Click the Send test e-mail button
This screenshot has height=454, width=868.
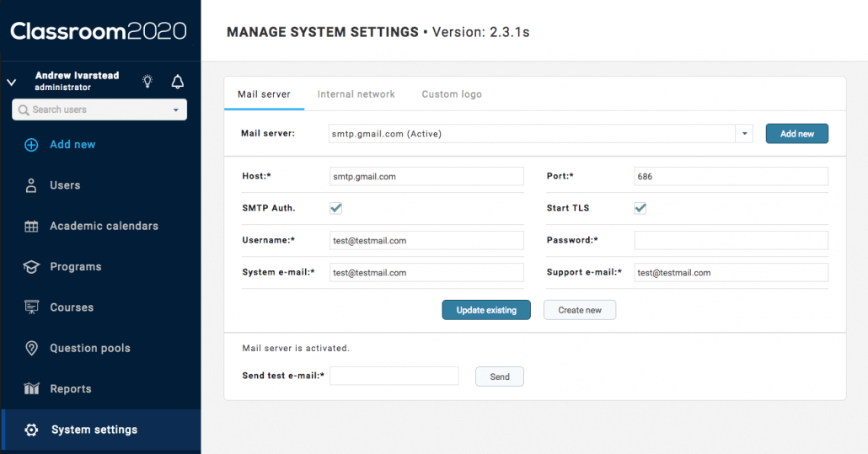[x=500, y=377]
